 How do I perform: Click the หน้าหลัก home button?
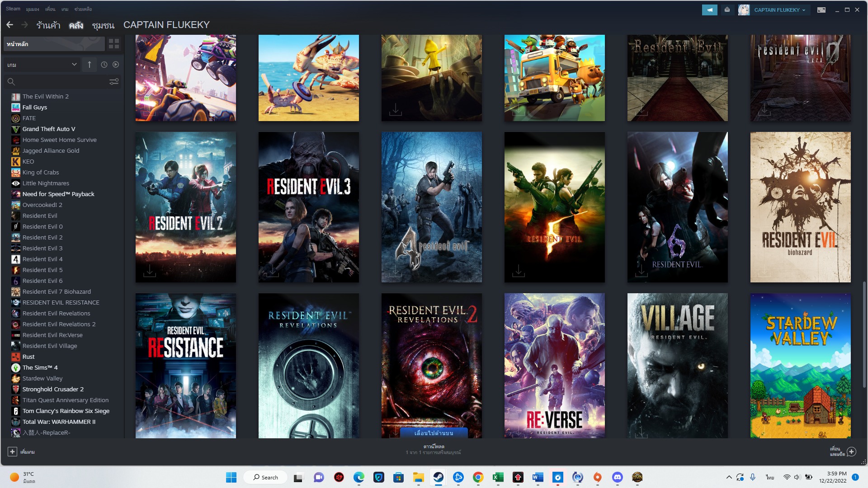tap(54, 44)
